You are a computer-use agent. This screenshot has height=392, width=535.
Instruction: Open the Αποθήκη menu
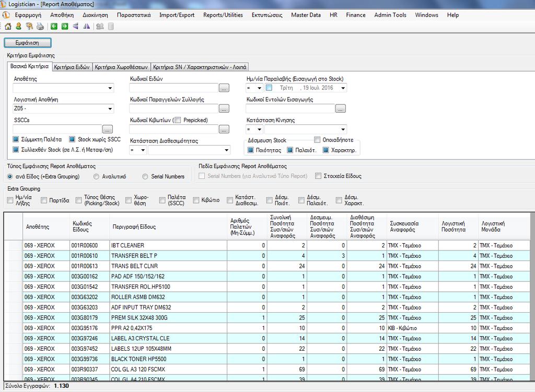pos(62,15)
